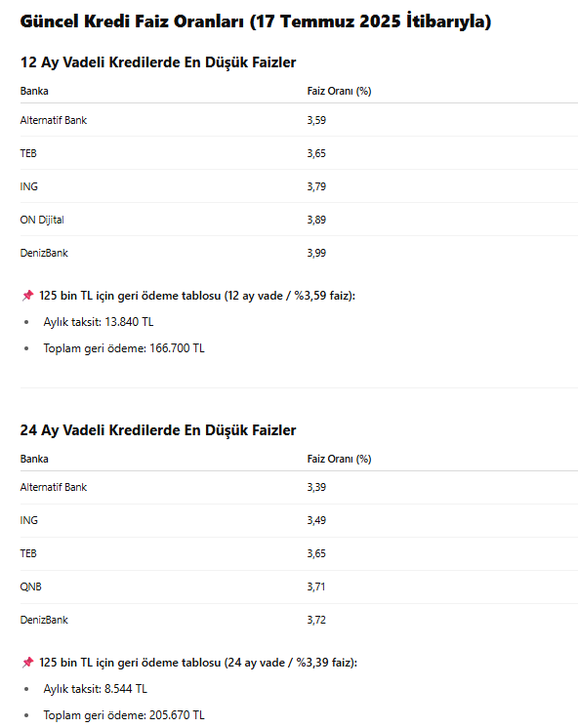578x728 pixels.
Task: Select the main heading Güncel Kredi Faiz Oranları
Action: [256, 21]
